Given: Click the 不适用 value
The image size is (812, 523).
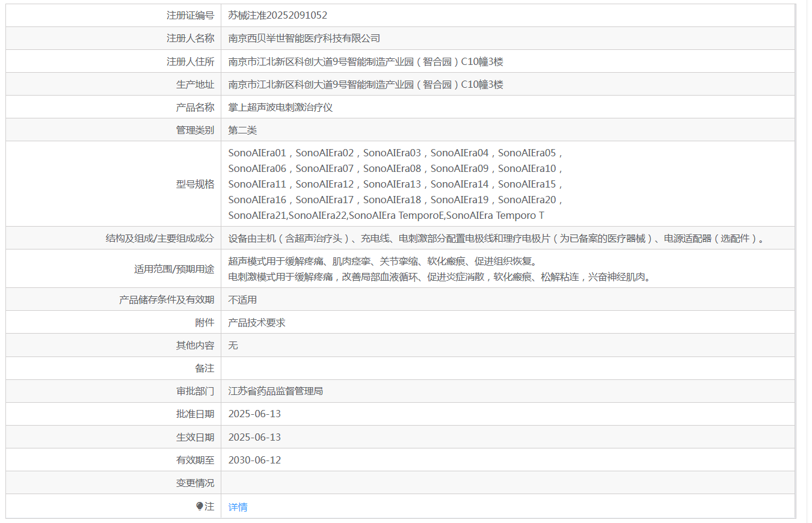Looking at the screenshot, I should pos(242,299).
